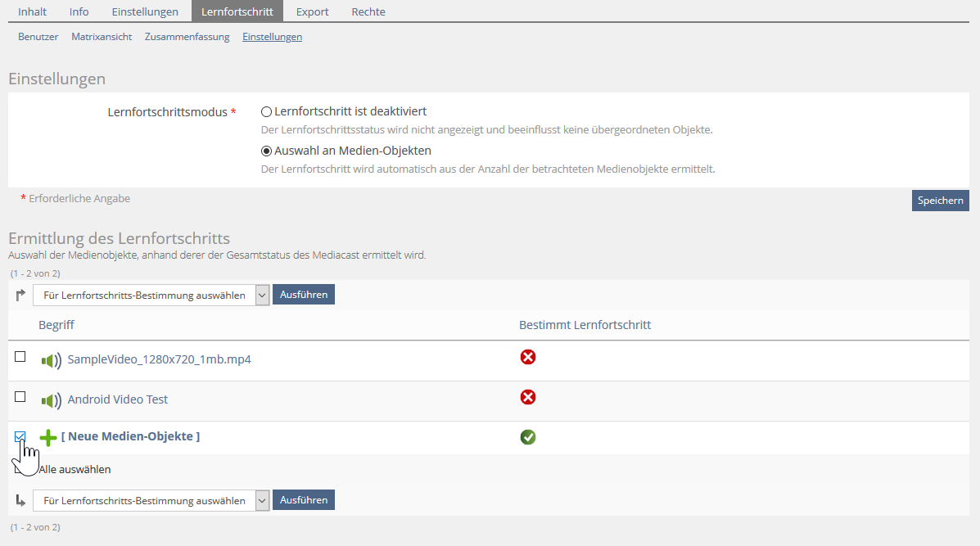Open the top 'Für Lernfortschritts-Bestimmung auswählen' dropdown

[151, 296]
